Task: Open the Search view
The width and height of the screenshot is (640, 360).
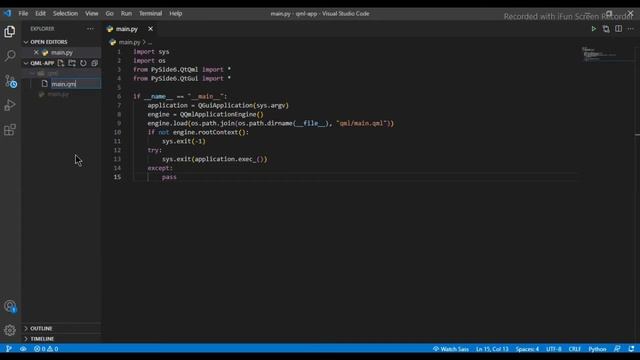Action: point(10,56)
